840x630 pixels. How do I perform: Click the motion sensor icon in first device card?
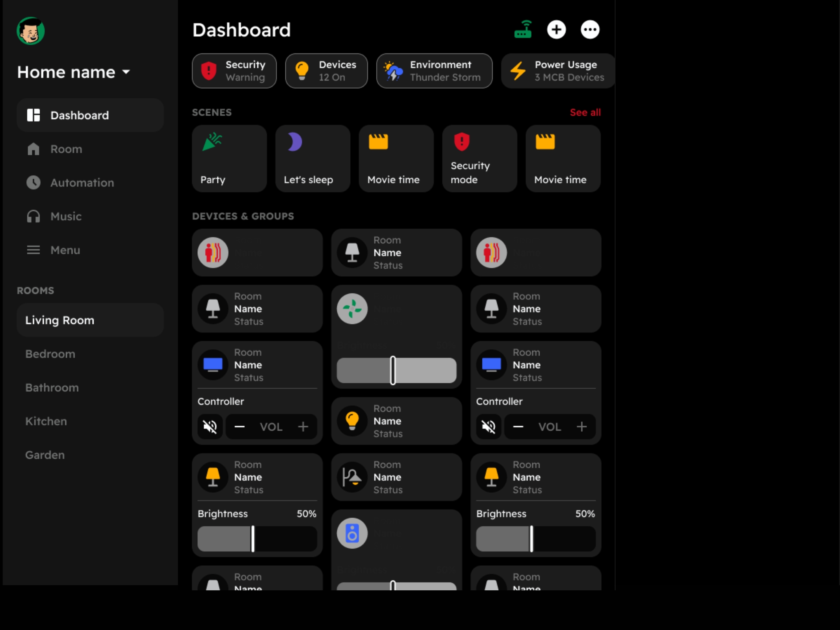[213, 253]
